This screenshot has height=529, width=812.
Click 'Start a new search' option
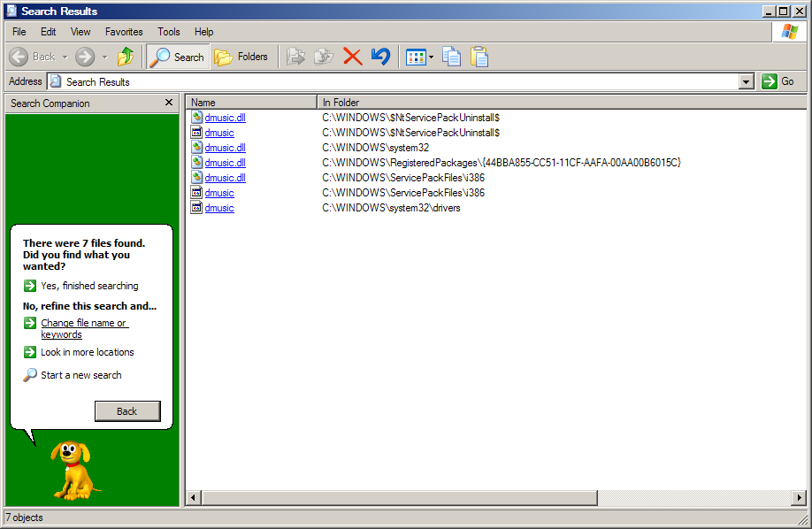click(x=81, y=375)
